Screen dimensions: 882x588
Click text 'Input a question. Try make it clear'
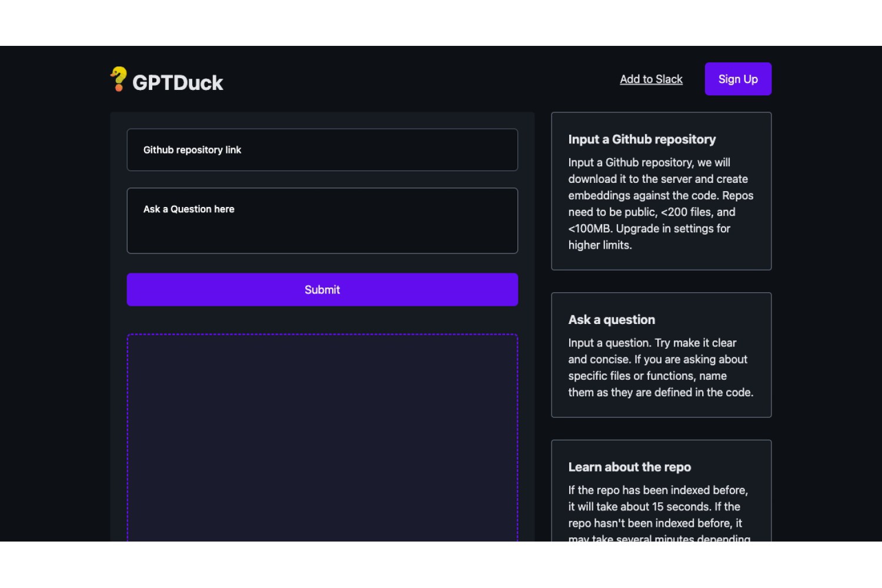pyautogui.click(x=652, y=343)
